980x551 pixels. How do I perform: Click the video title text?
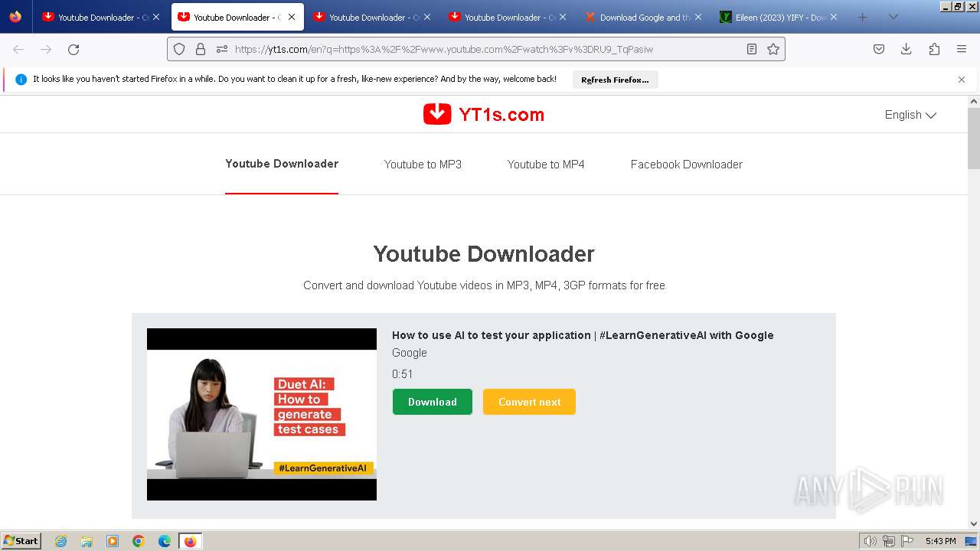(x=583, y=335)
